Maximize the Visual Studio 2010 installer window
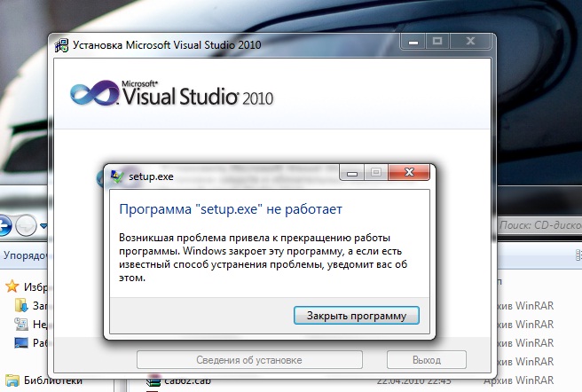582x392 pixels. pos(437,42)
